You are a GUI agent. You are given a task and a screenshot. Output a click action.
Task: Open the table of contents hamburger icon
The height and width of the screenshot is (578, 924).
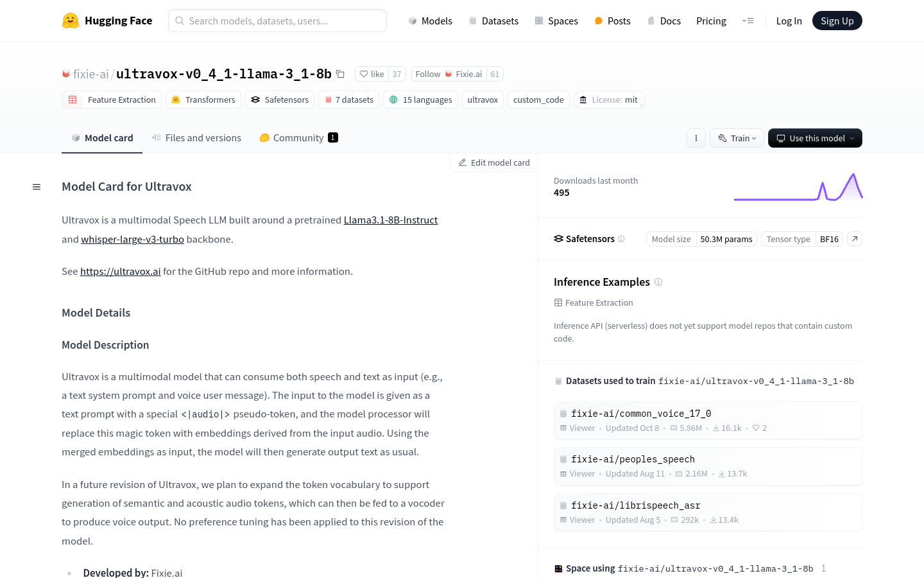click(x=37, y=187)
